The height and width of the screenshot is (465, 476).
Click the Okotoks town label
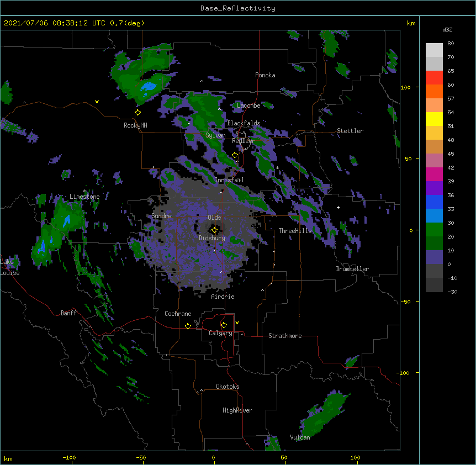(228, 387)
